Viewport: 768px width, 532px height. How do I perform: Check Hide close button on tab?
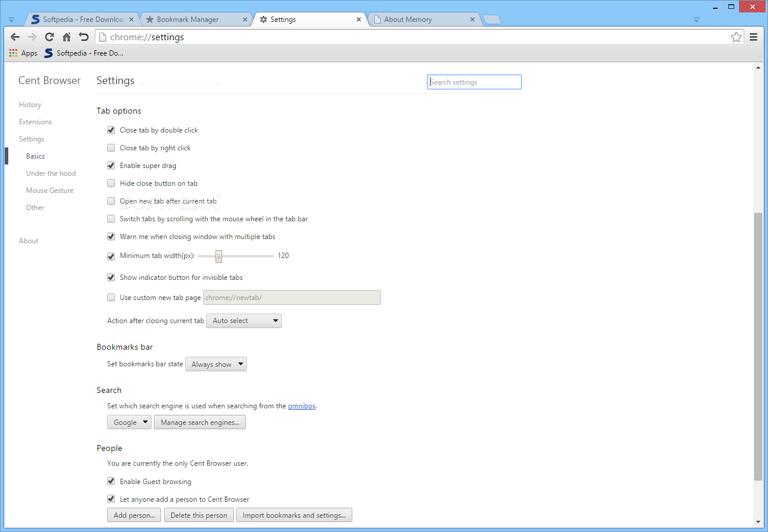[111, 183]
